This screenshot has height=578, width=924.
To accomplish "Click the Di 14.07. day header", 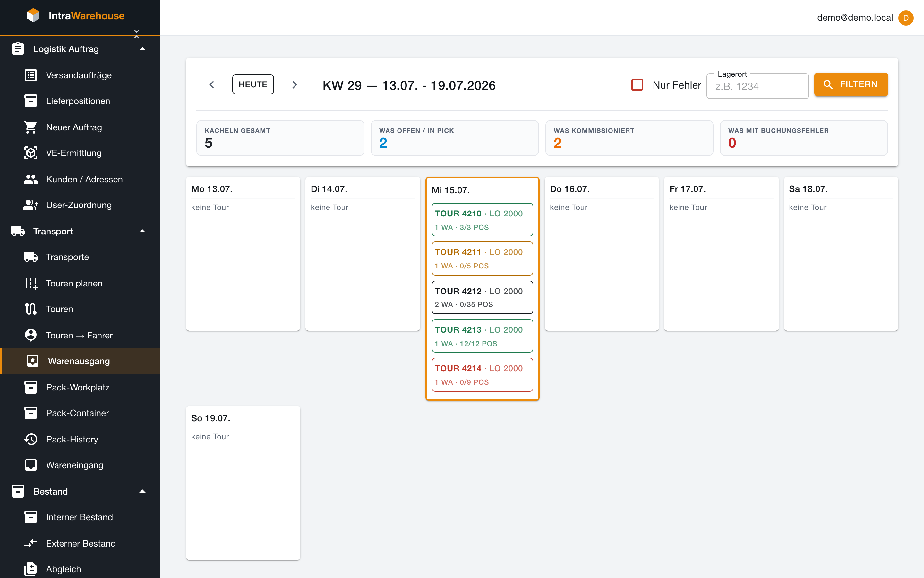I will pyautogui.click(x=329, y=189).
